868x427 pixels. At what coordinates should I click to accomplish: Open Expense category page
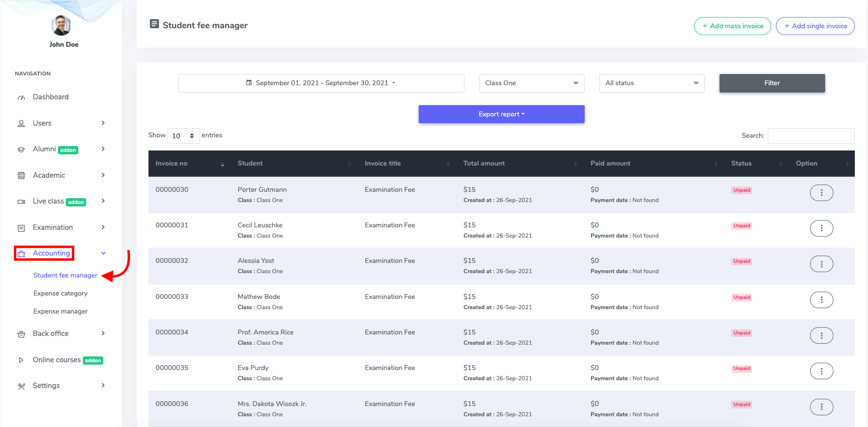60,294
